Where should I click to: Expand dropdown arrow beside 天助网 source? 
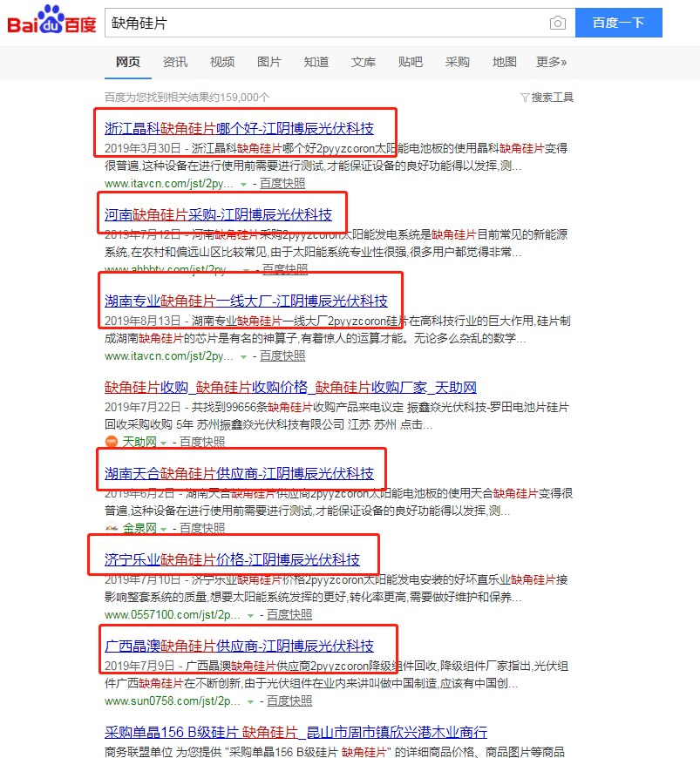coord(164,443)
